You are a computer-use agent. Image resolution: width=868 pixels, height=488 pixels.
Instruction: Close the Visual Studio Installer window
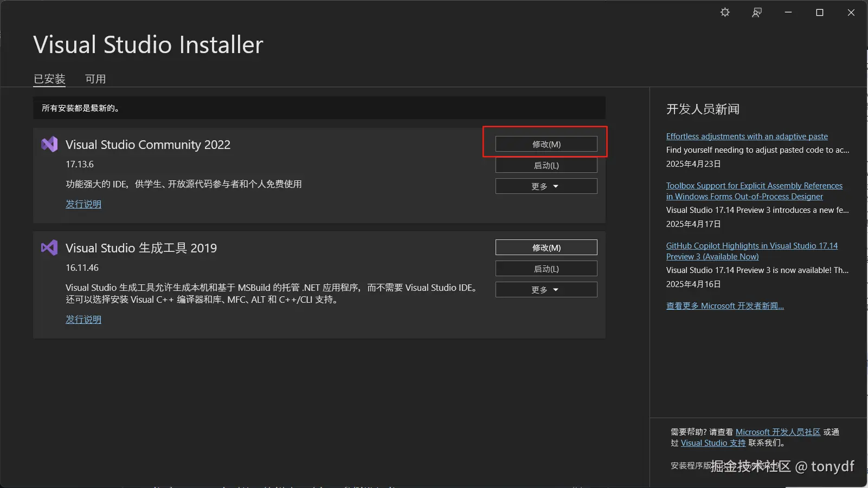coord(851,12)
